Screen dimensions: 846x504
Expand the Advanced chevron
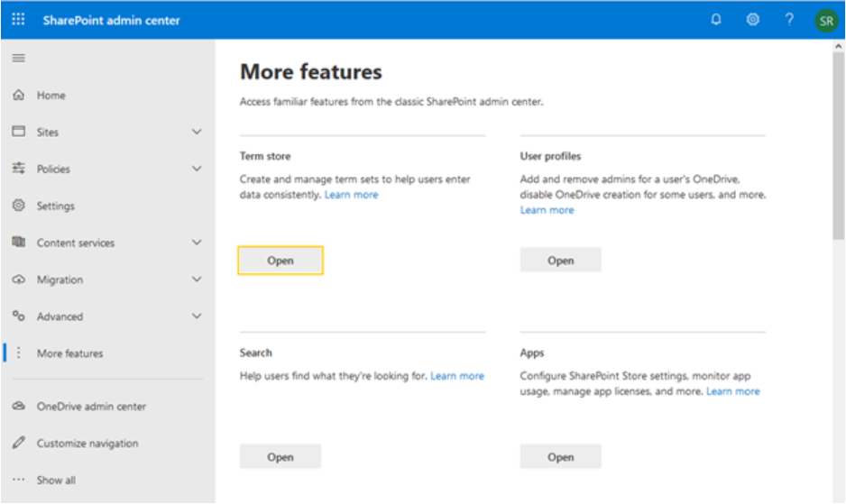tap(197, 316)
